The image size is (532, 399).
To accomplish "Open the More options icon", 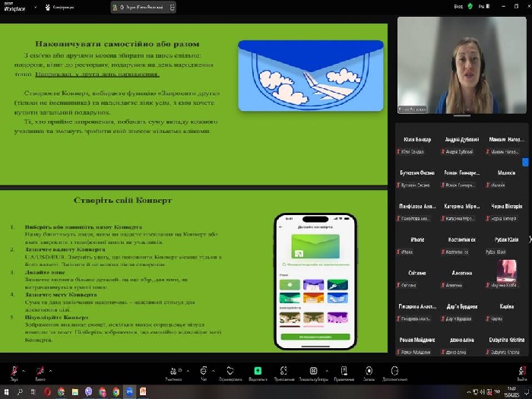I will (396, 370).
